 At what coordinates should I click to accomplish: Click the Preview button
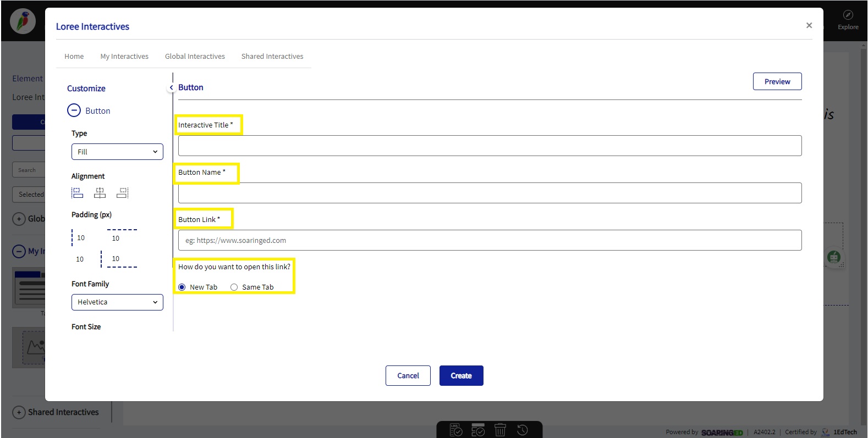pos(777,81)
